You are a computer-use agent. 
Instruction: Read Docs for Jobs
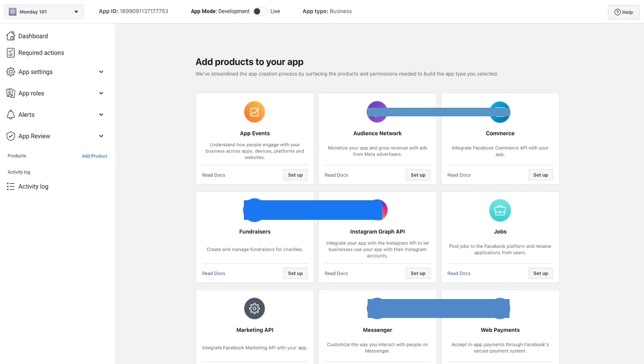click(459, 273)
